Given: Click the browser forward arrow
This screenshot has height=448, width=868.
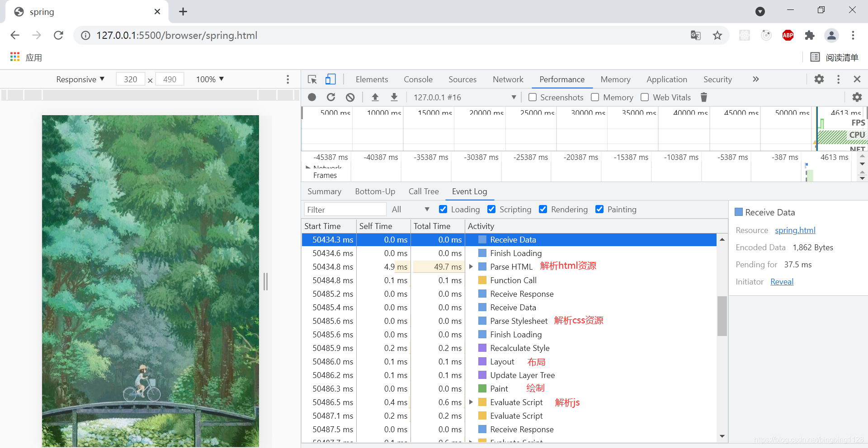Looking at the screenshot, I should tap(37, 35).
